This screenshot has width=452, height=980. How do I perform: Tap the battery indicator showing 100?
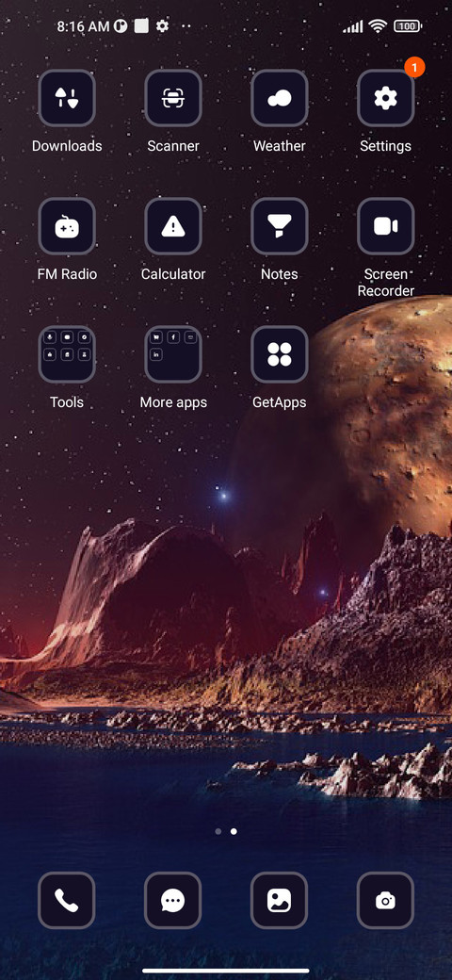(407, 26)
